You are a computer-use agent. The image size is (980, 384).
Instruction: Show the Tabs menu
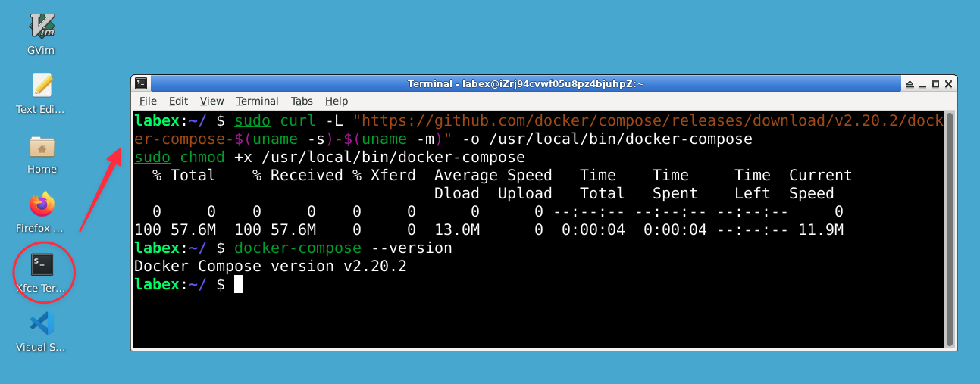pos(302,101)
